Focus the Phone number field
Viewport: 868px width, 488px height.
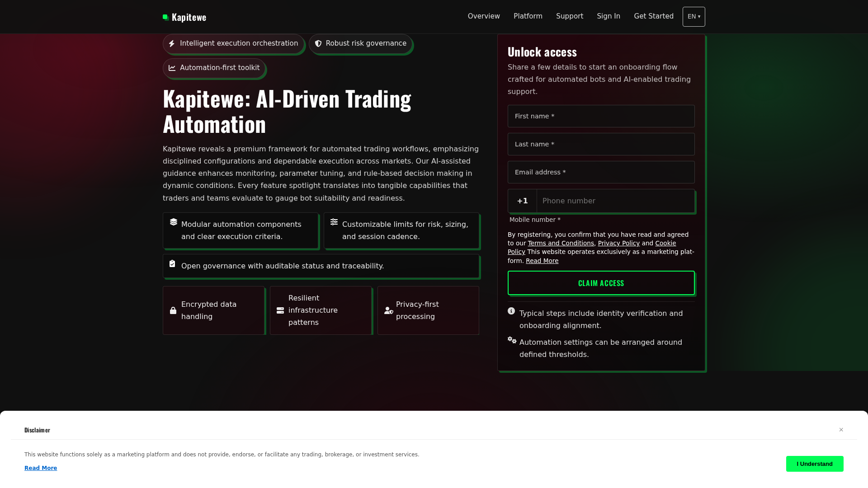point(616,201)
